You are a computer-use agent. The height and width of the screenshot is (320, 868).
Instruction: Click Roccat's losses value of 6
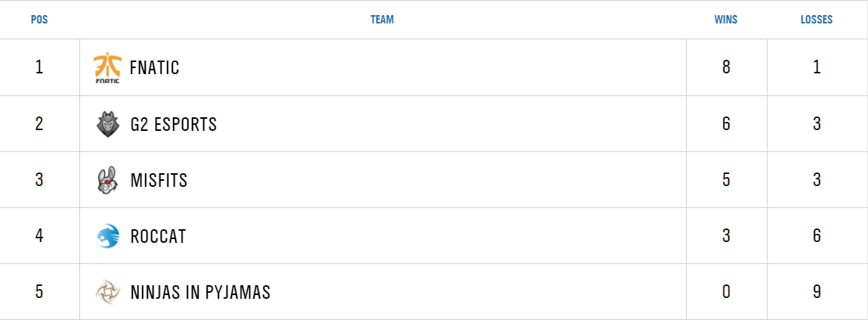point(817,236)
